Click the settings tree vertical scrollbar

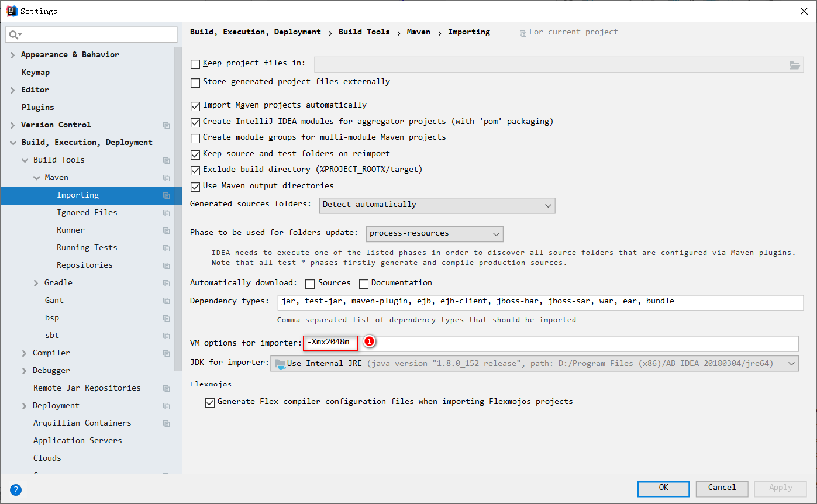tap(178, 209)
